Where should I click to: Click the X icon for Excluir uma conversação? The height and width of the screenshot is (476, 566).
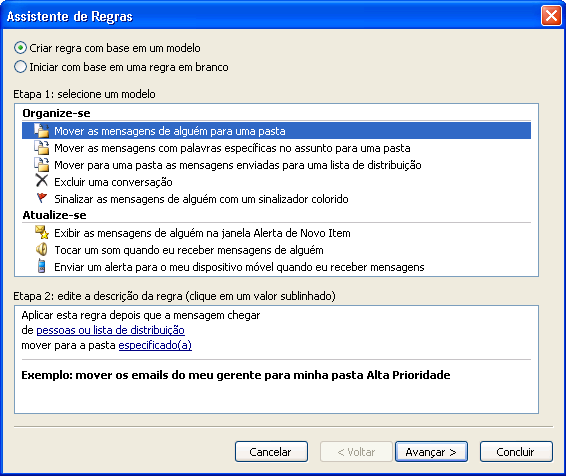[x=42, y=181]
